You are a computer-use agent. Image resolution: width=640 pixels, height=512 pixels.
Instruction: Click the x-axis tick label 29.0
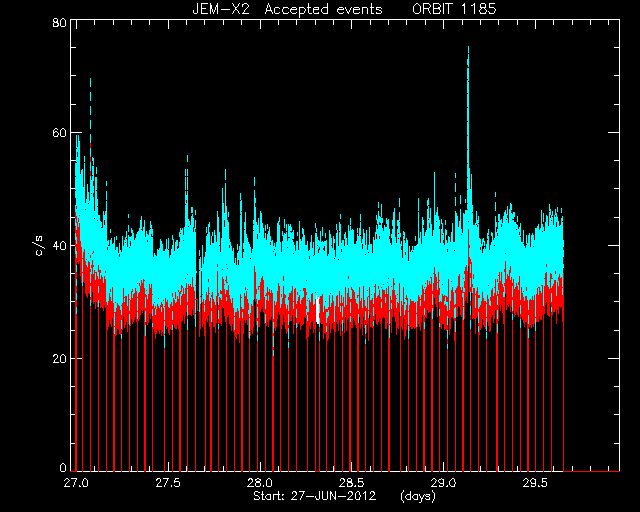tap(444, 483)
